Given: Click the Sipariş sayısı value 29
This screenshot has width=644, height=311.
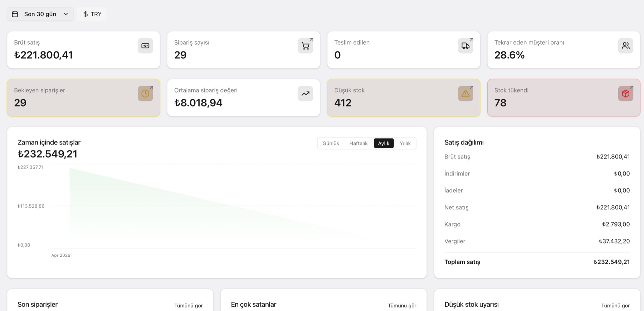Looking at the screenshot, I should [180, 55].
